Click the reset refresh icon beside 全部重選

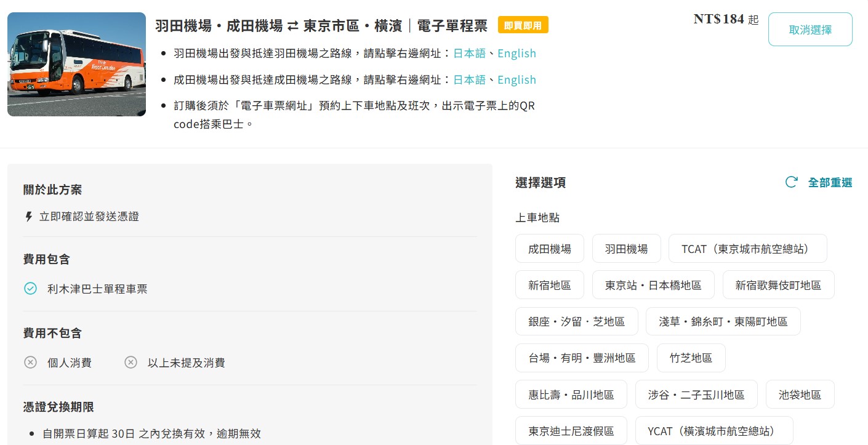pos(791,182)
